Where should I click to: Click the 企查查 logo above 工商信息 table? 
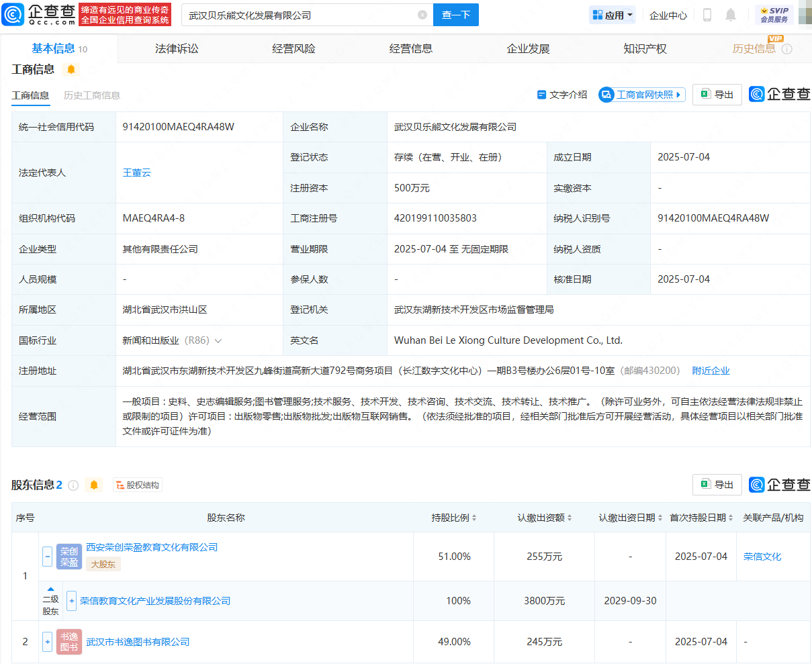pyautogui.click(x=780, y=95)
